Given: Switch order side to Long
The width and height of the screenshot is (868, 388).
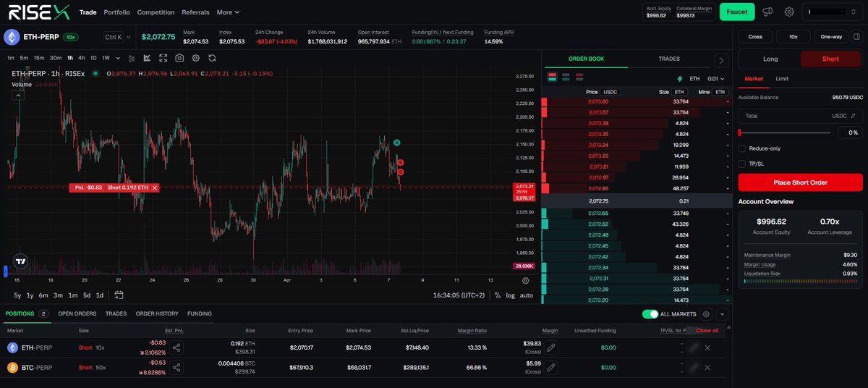Looking at the screenshot, I should pyautogui.click(x=770, y=59).
